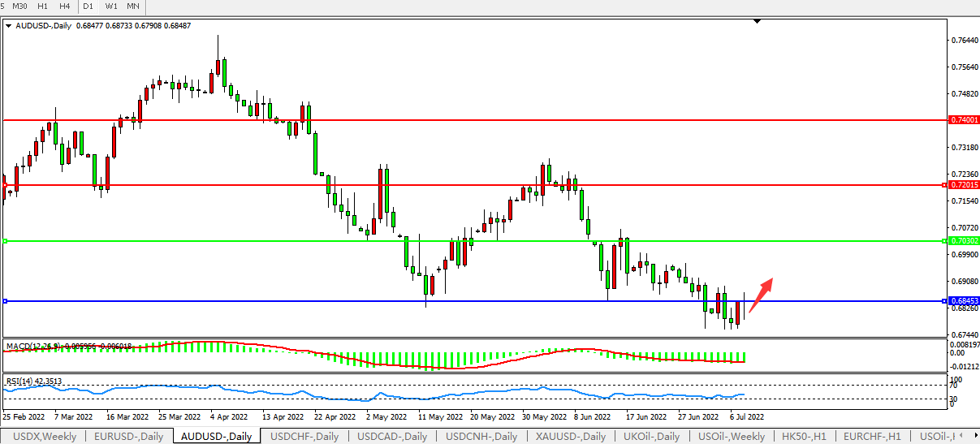Click the MACD indicator label

[32, 347]
